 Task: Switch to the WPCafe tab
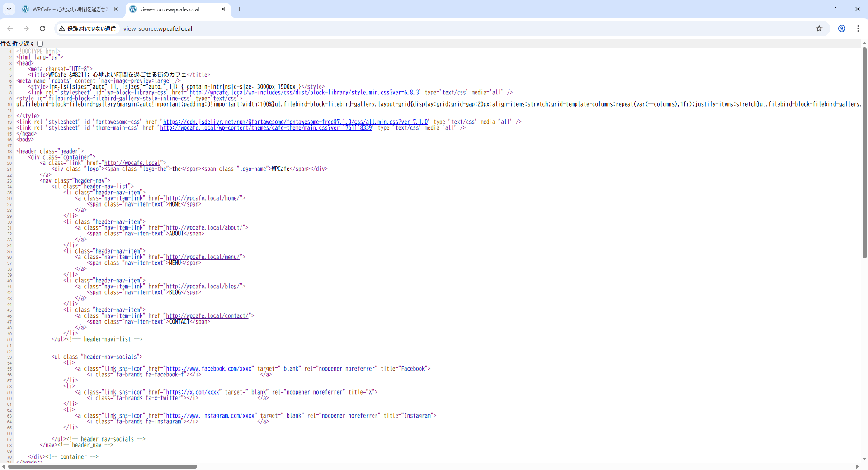68,9
